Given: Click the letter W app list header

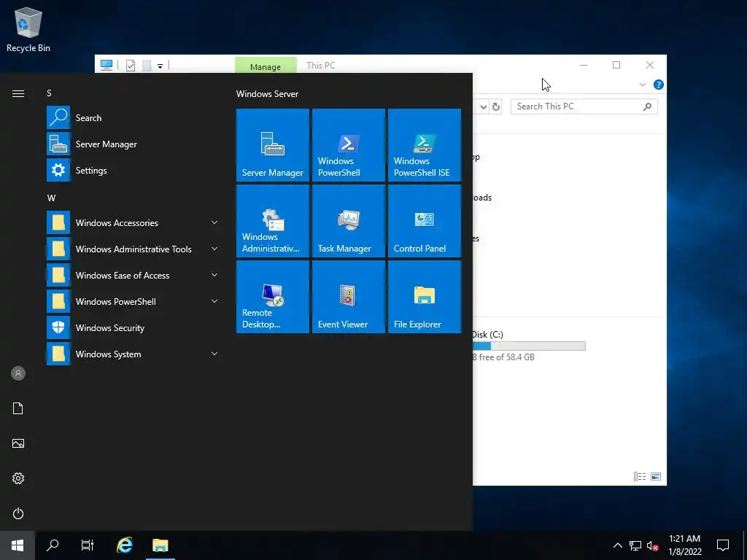Looking at the screenshot, I should (51, 198).
